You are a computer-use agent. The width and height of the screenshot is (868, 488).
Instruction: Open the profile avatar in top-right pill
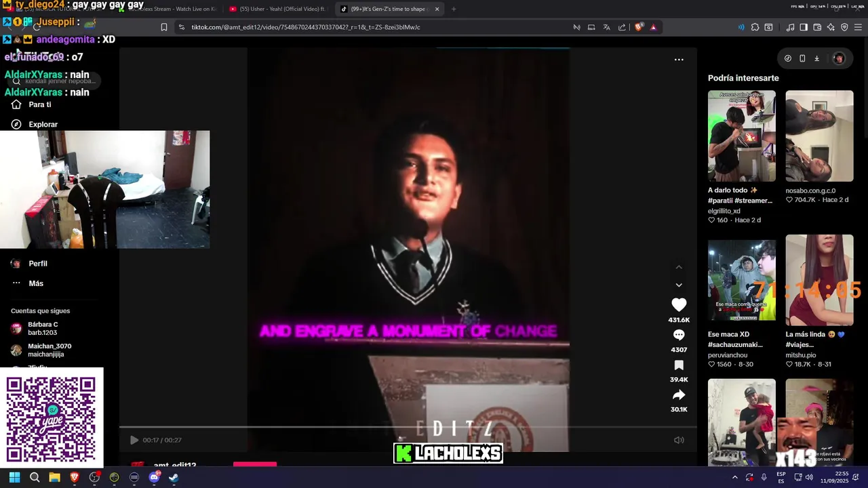pos(839,58)
